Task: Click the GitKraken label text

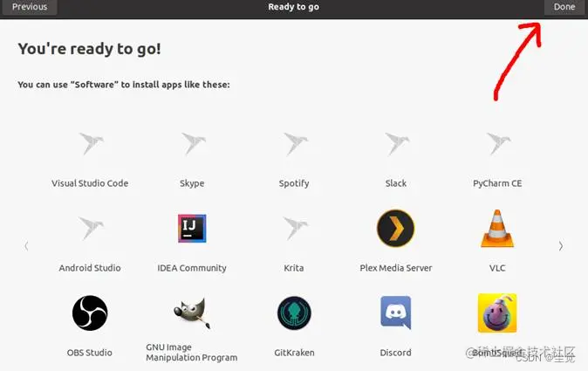Action: coord(294,353)
